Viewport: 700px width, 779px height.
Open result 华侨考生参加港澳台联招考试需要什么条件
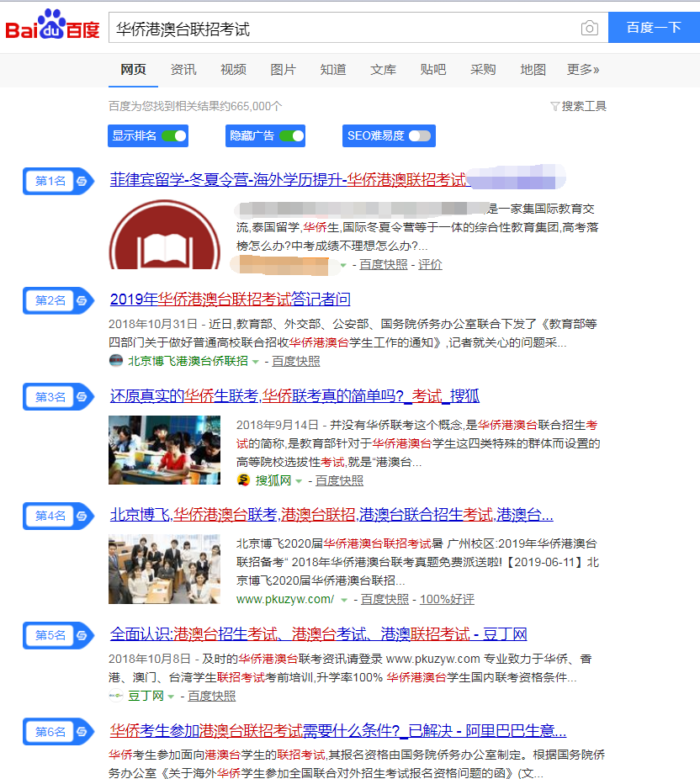tap(338, 730)
